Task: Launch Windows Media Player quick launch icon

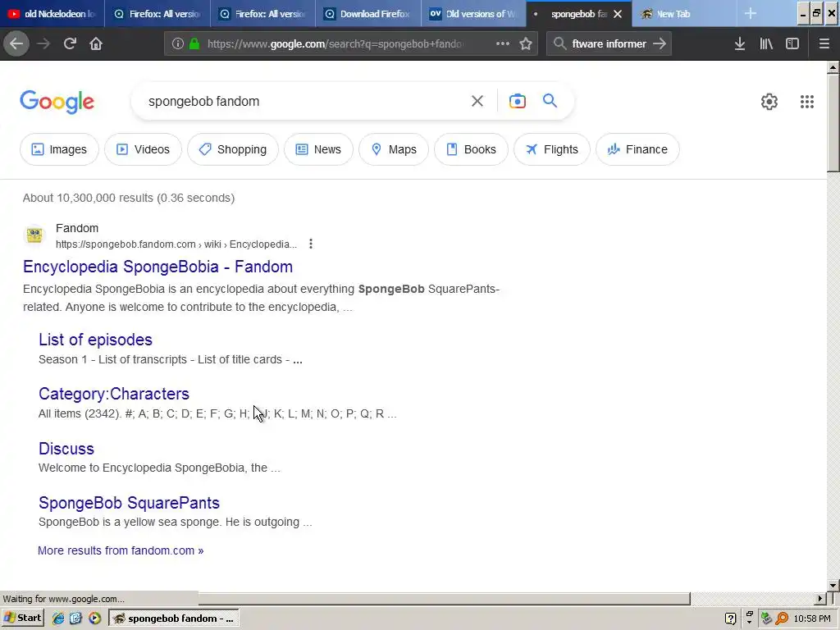Action: pyautogui.click(x=94, y=619)
